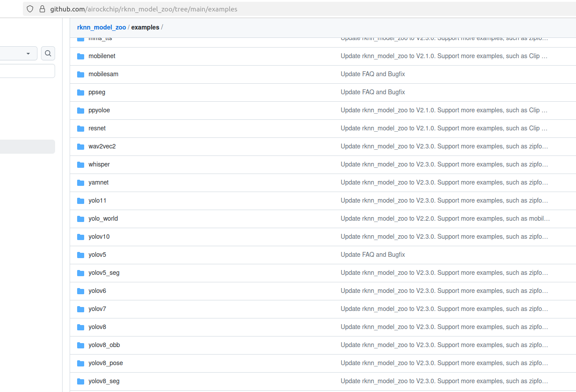Open mobilenet's V2.1.0 commit message
This screenshot has height=392, width=576.
(x=444, y=56)
